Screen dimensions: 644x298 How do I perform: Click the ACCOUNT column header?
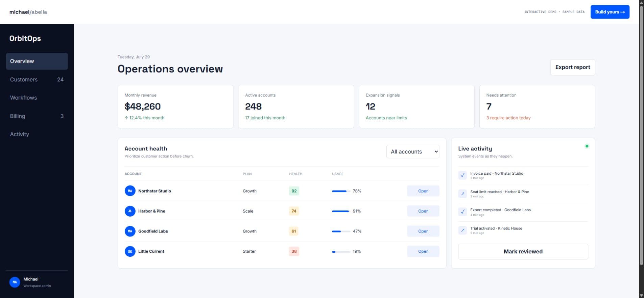133,174
